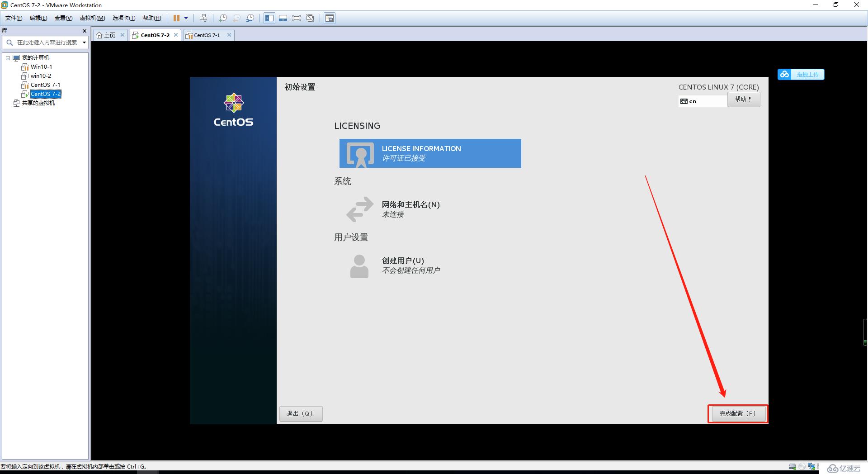Select 共享的虚拟机 in the library tree
868x474 pixels.
click(x=38, y=103)
